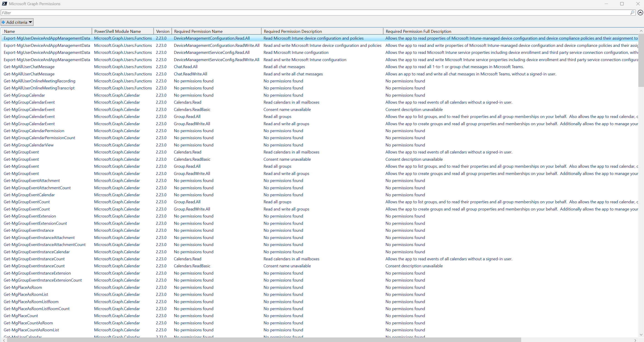Screen dimensions: 644x342
Task: Click Required Permission Description column header
Action: coord(322,31)
